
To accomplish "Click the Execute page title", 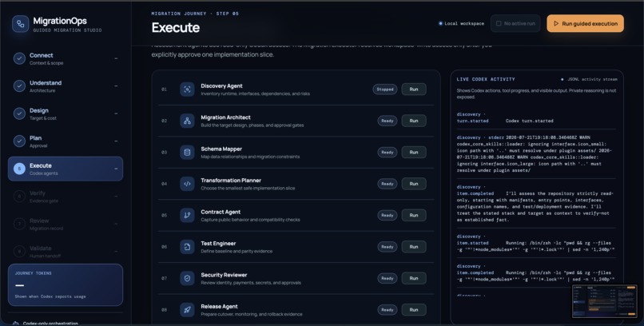I will (175, 27).
